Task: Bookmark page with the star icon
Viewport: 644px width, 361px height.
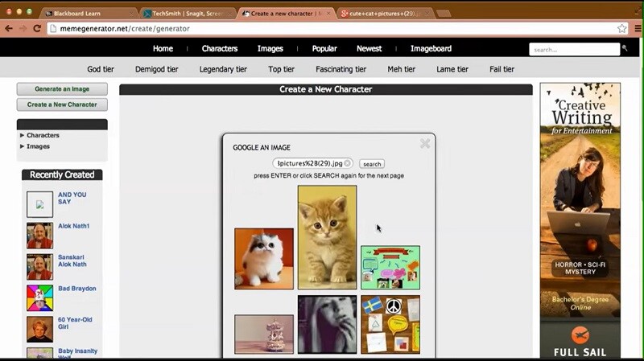Action: 621,28
